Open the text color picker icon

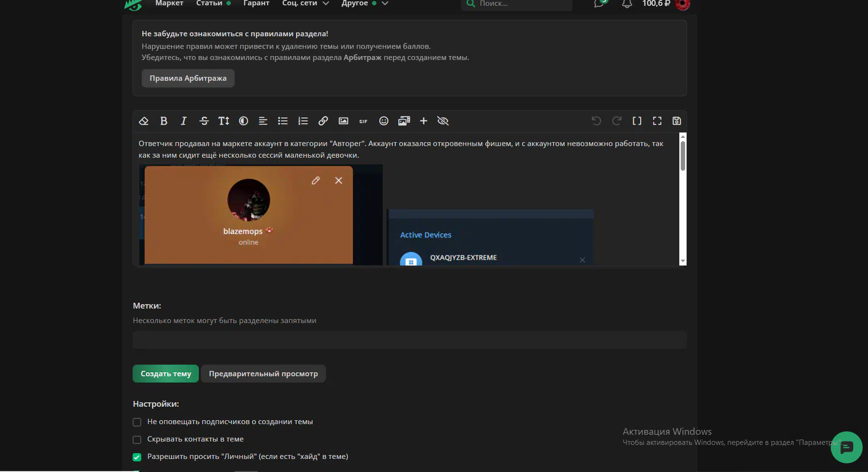point(243,121)
